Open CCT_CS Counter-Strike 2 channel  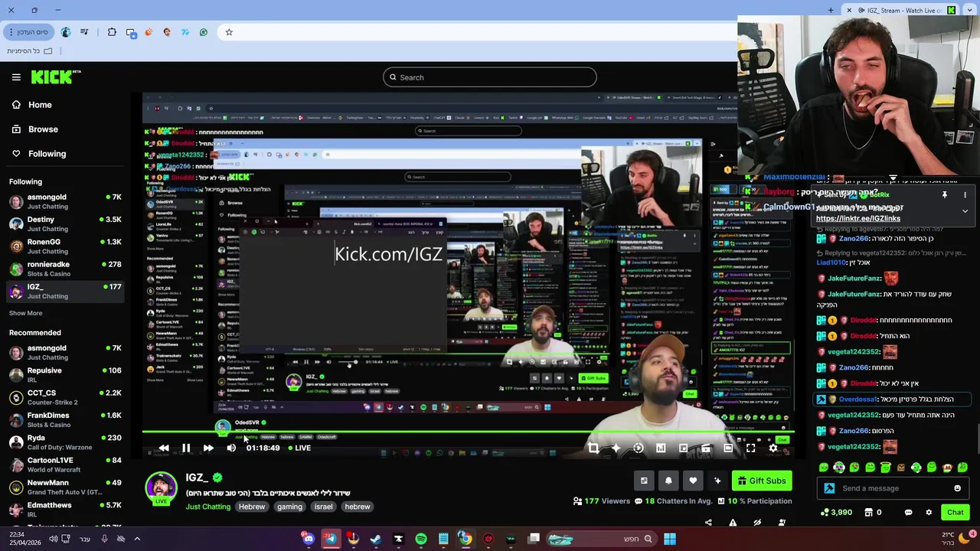coord(65,397)
